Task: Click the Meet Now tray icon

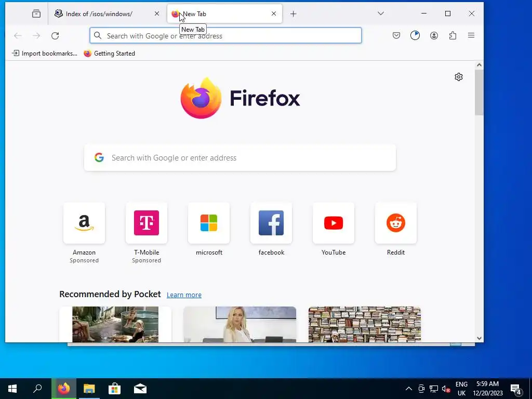Action: (x=421, y=389)
